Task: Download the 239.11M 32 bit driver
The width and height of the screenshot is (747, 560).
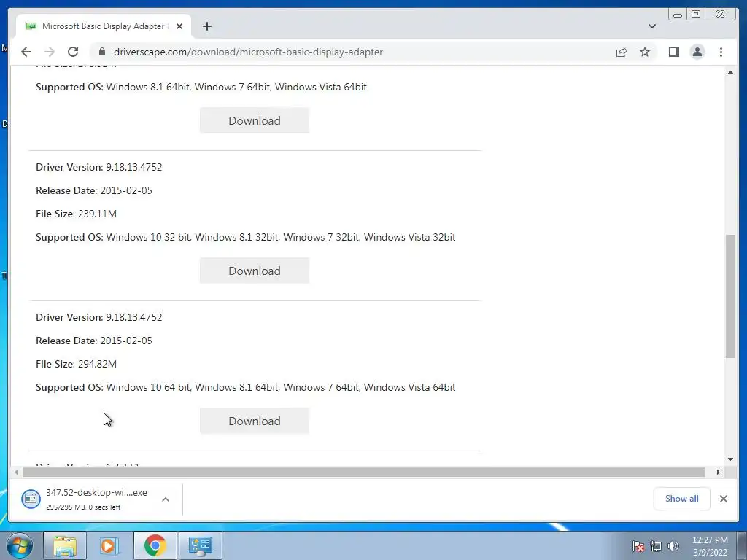Action: tap(255, 271)
